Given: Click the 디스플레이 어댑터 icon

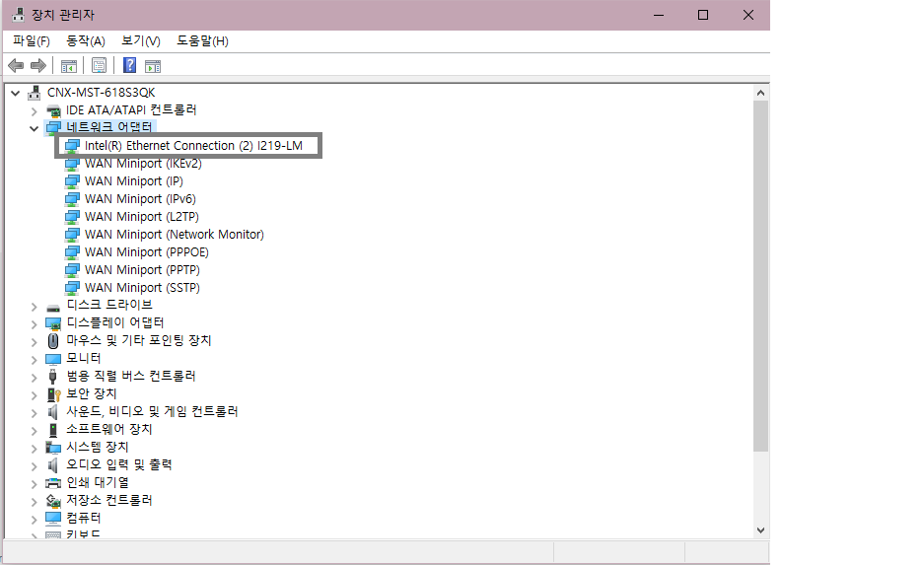Looking at the screenshot, I should click(53, 323).
